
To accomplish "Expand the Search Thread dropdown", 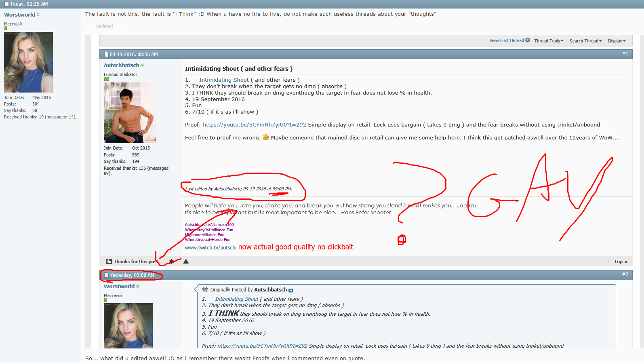I will (586, 41).
